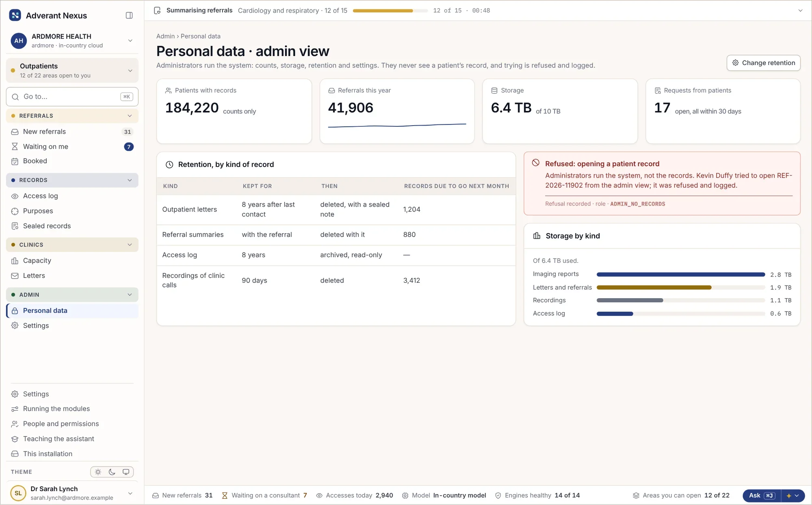The image size is (812, 505).
Task: Click the Go to search field
Action: 72,97
